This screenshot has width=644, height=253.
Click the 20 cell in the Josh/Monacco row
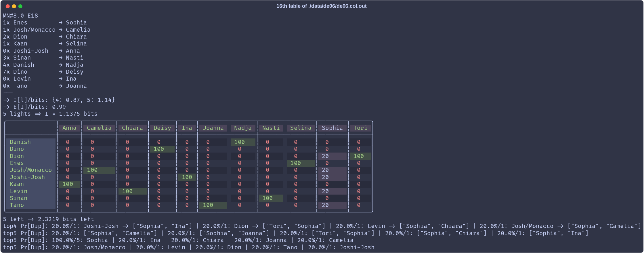point(332,170)
